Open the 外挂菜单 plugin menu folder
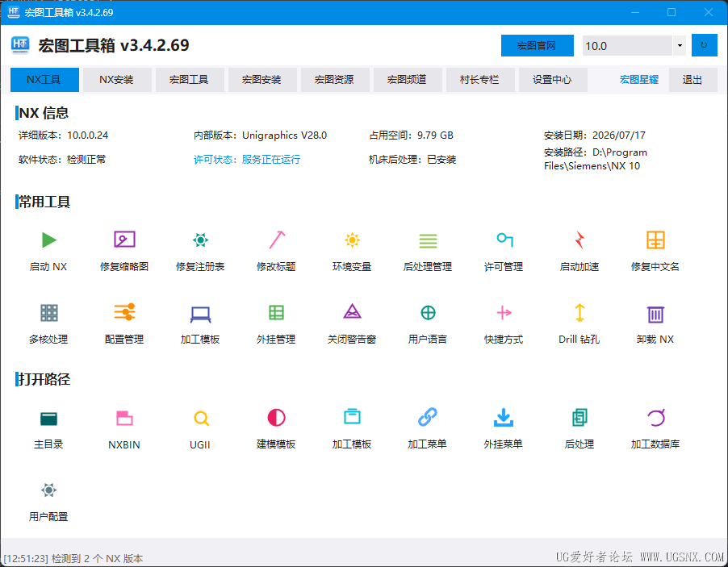 (x=504, y=417)
